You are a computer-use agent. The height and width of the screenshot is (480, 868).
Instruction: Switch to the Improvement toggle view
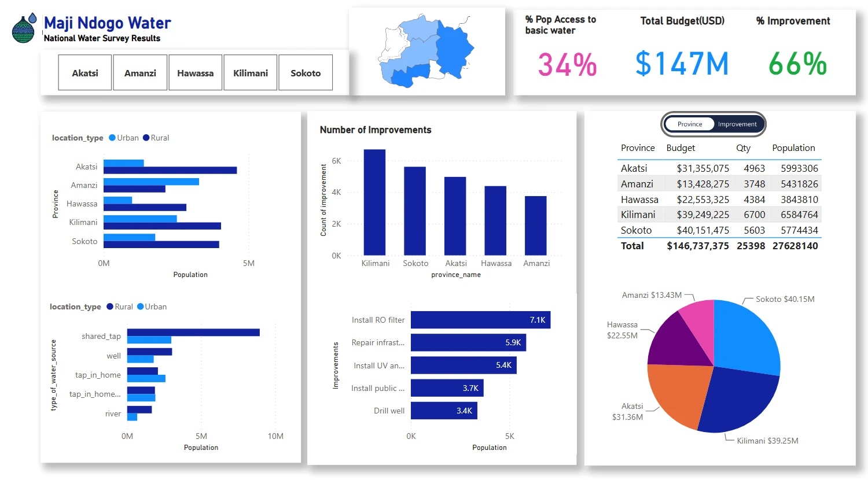737,124
